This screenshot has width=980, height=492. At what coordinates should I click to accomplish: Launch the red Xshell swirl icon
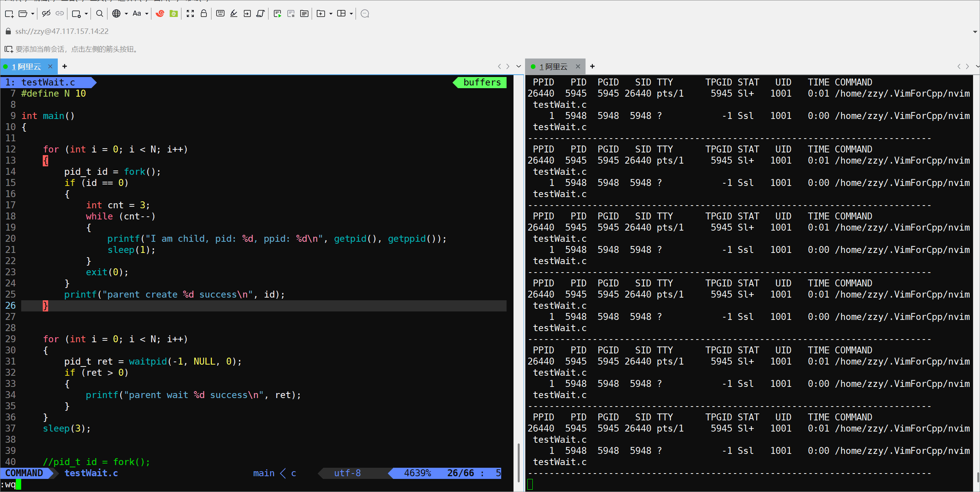(160, 14)
